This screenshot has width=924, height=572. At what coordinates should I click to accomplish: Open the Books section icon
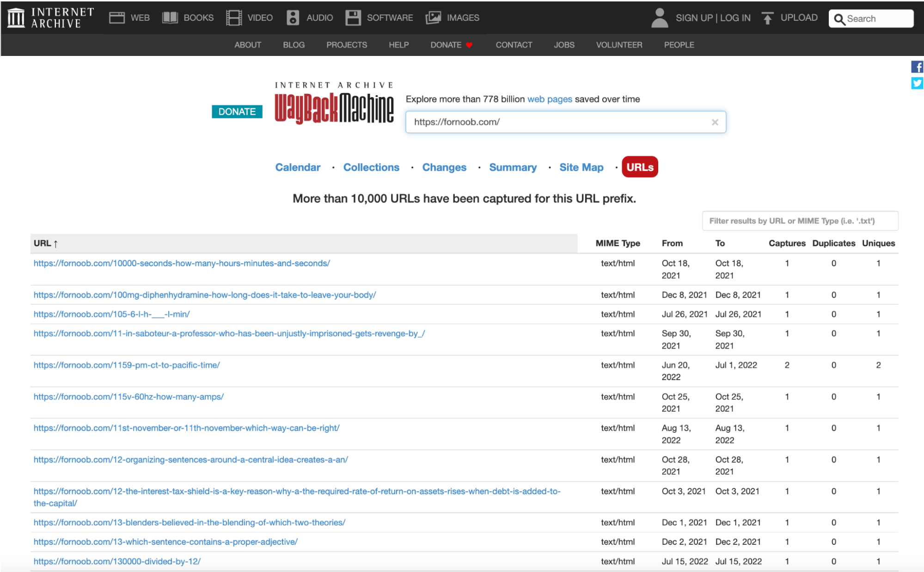coord(170,18)
